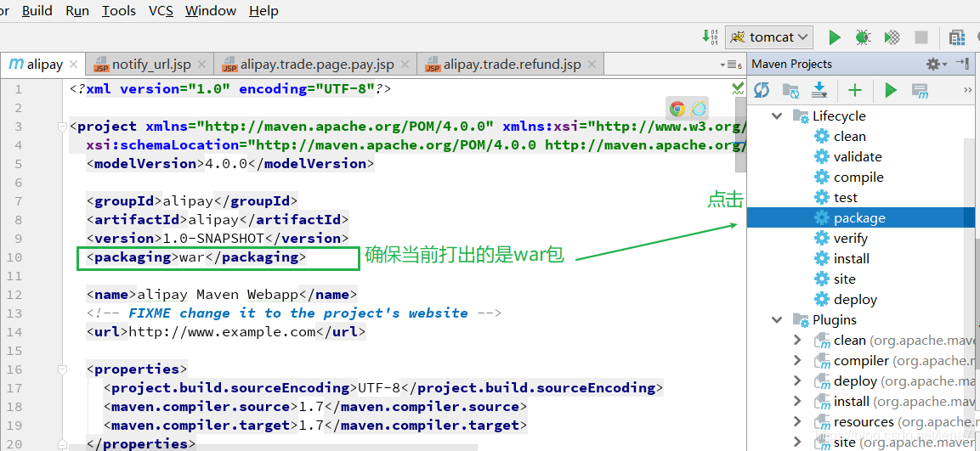
Task: Click the editor vertical scrollbar thumb
Action: (x=740, y=136)
